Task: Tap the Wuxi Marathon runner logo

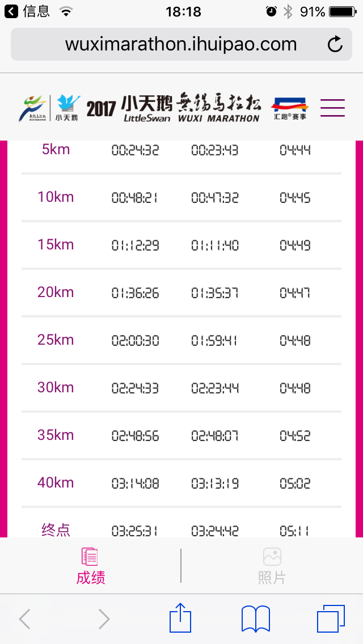Action: click(x=35, y=108)
